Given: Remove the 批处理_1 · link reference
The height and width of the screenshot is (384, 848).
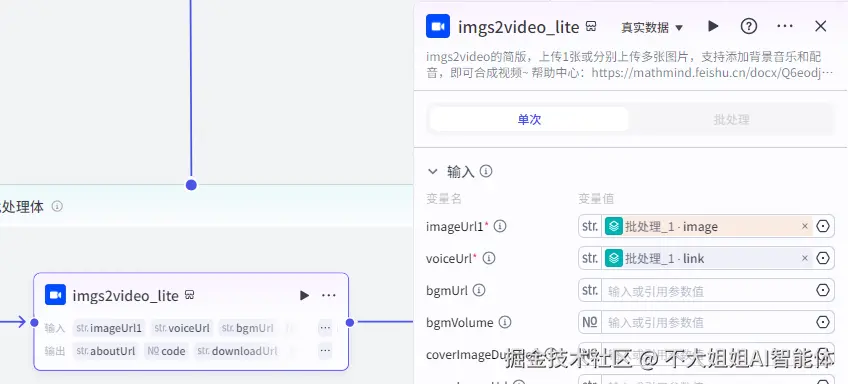Looking at the screenshot, I should [805, 259].
